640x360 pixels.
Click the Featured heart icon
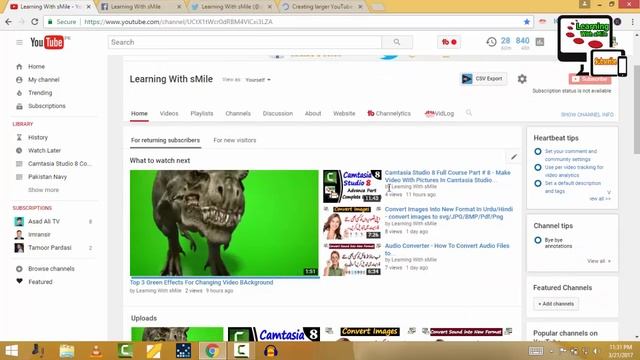[19, 281]
